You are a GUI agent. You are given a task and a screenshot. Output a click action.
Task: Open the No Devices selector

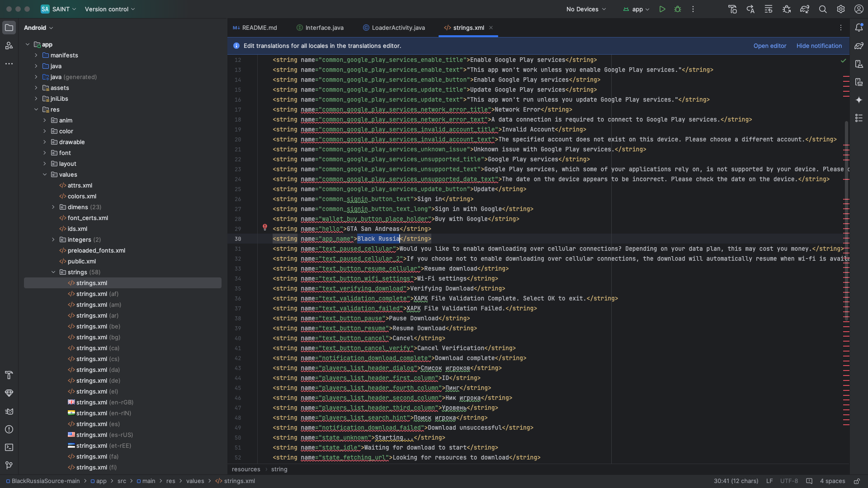pos(586,9)
